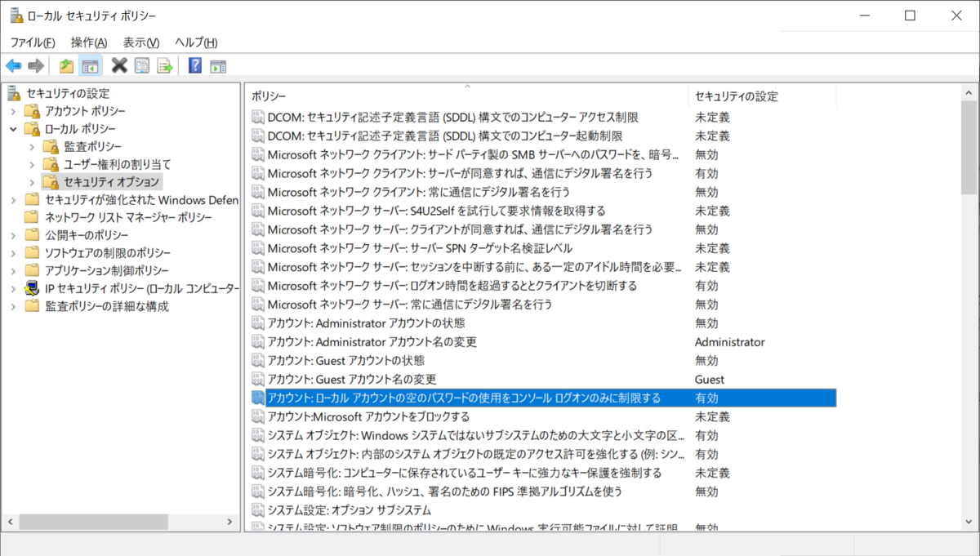Expand the 監査ポリシー tree node
The image size is (980, 556).
(x=32, y=146)
